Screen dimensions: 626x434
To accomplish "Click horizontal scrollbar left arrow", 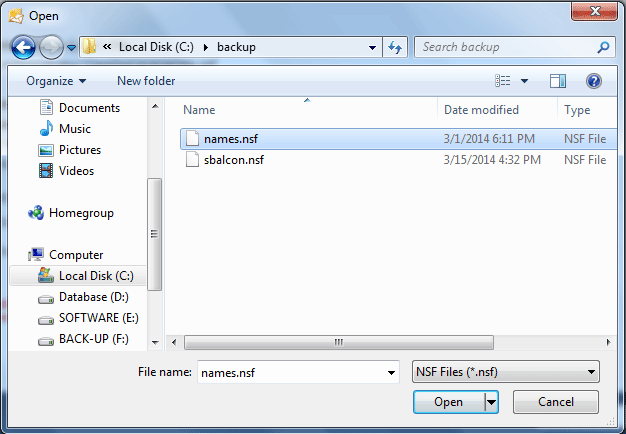I will pyautogui.click(x=174, y=343).
